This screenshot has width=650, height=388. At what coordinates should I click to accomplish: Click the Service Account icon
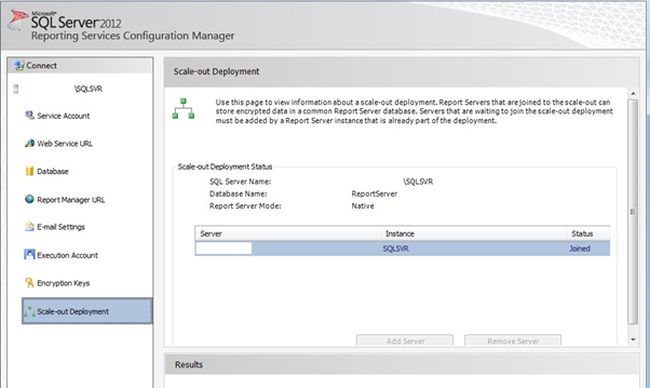click(x=29, y=115)
